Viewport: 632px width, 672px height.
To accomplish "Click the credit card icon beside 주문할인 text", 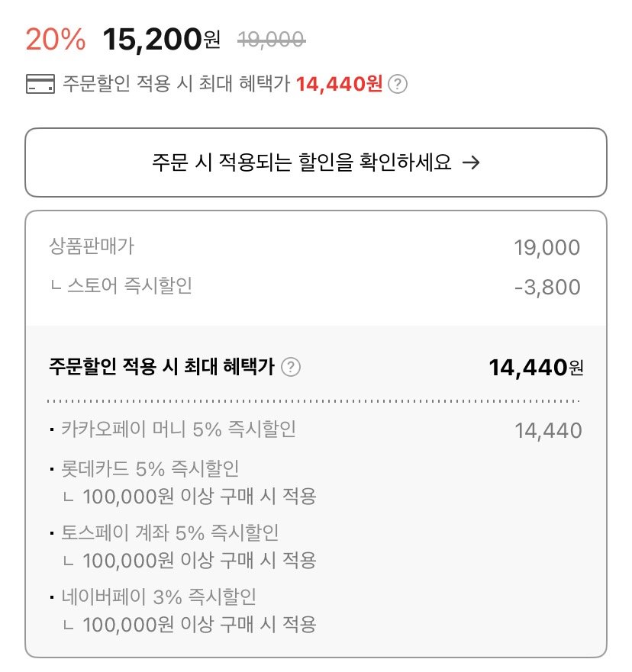I will point(40,84).
